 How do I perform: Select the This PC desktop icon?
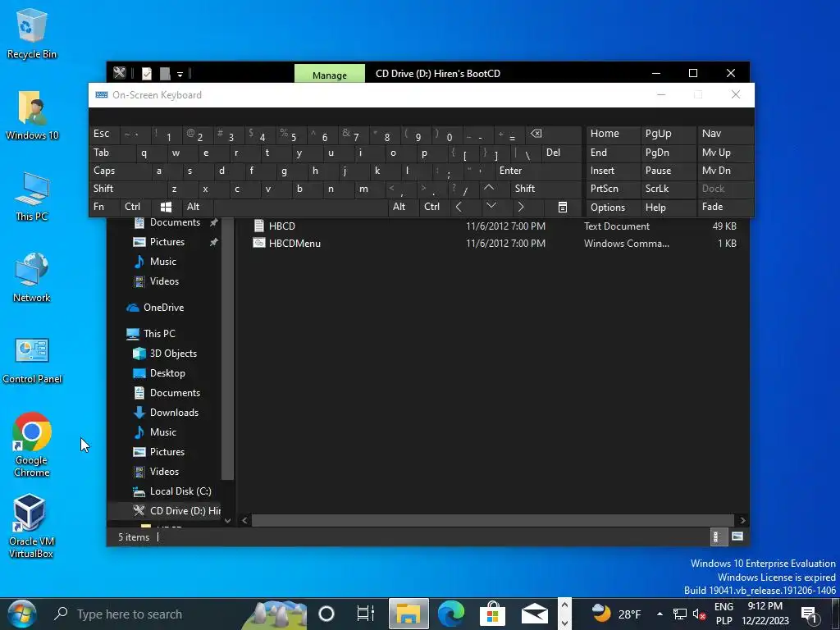[32, 197]
